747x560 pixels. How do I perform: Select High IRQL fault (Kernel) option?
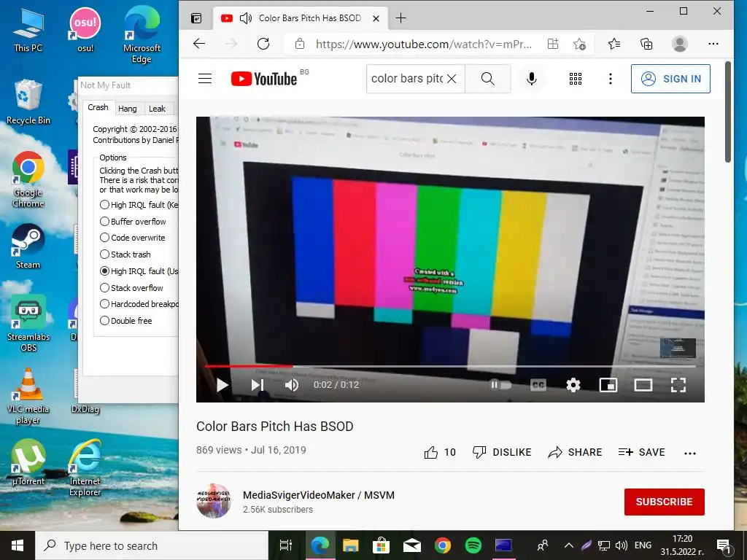pos(139,205)
